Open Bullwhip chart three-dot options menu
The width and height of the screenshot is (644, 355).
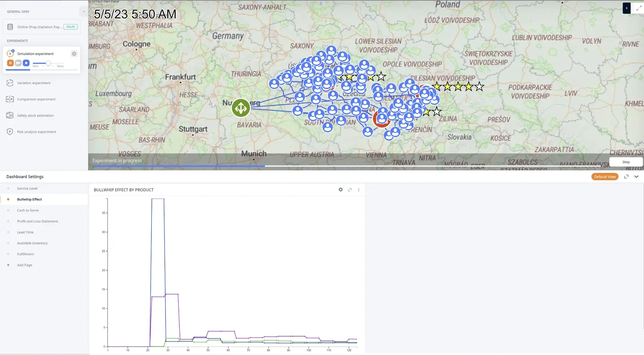[x=358, y=190]
